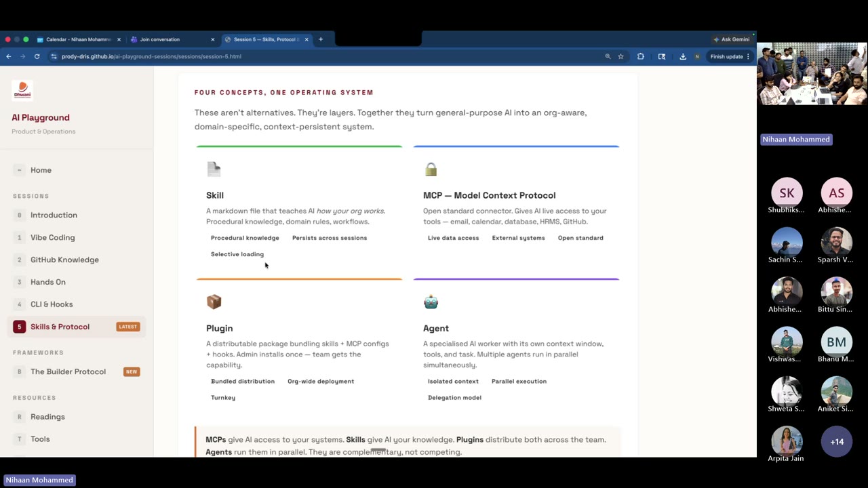Open the Finish update dropdown menu

726,56
